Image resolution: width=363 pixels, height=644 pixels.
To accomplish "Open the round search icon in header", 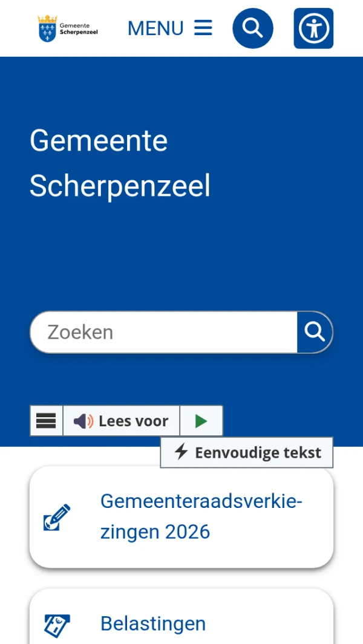I will (253, 28).
